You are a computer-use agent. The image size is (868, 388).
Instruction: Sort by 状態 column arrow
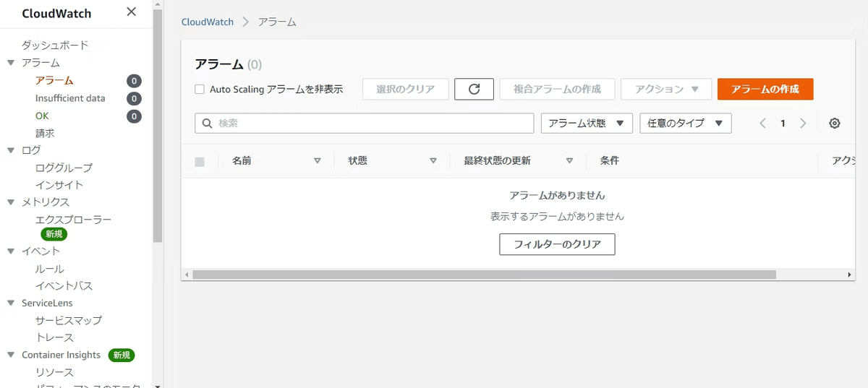(433, 160)
